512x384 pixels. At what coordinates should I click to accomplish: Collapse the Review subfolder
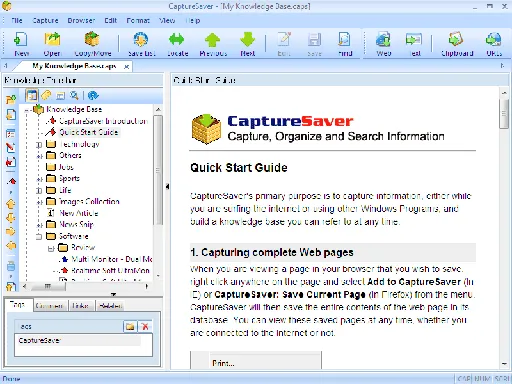51,248
